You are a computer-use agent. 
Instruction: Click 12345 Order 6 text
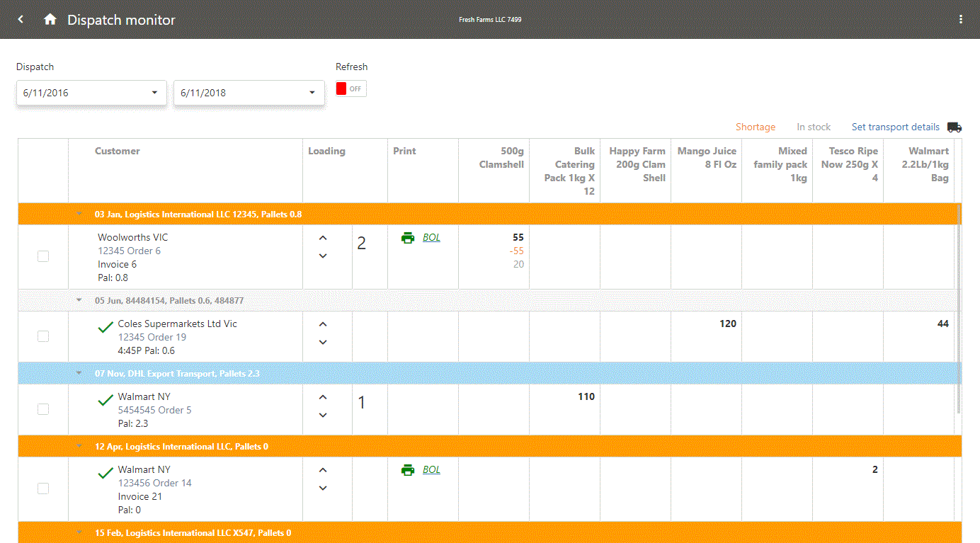point(130,251)
